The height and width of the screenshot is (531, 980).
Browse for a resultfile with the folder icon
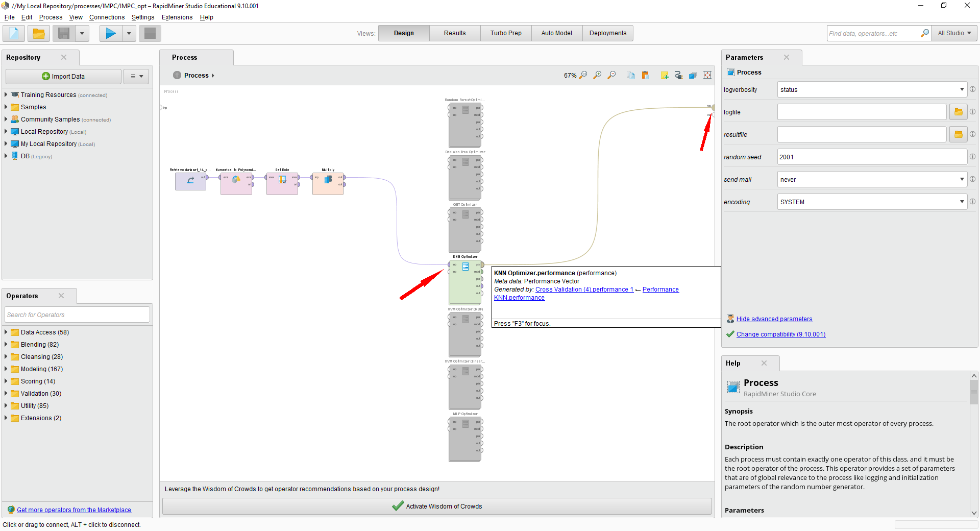[x=959, y=134]
